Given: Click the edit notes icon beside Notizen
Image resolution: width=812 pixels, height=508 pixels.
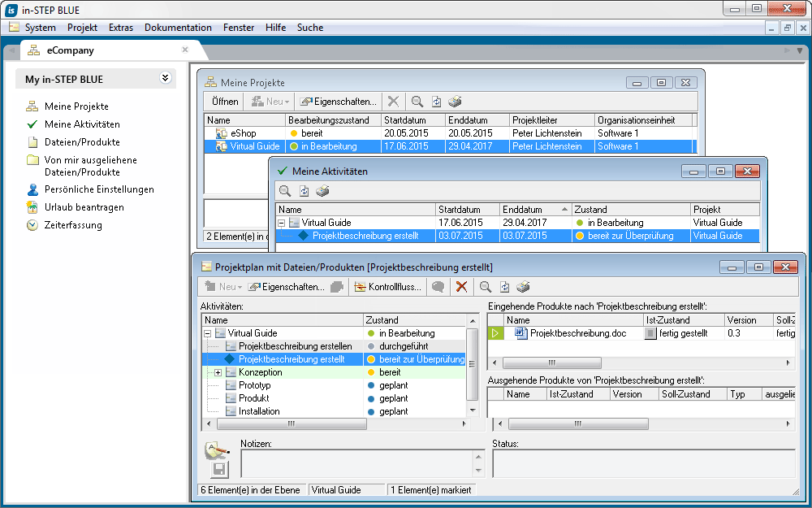Looking at the screenshot, I should [x=217, y=451].
